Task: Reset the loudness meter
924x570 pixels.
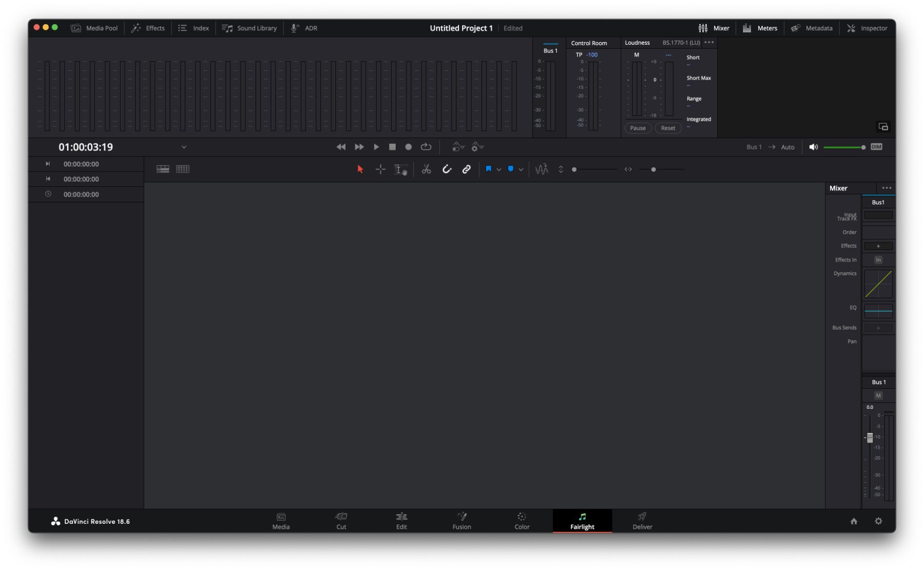Action: (x=668, y=128)
